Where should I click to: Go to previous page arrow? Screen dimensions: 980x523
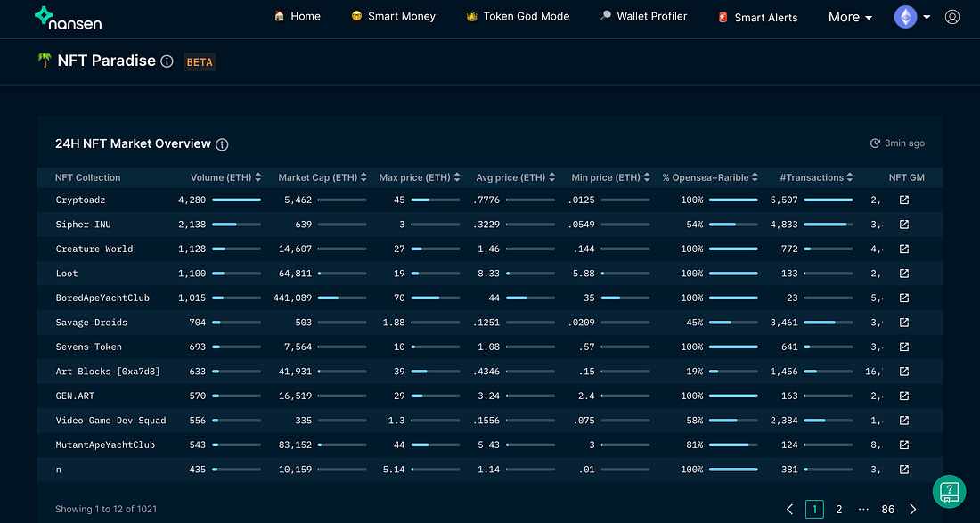[x=790, y=510]
